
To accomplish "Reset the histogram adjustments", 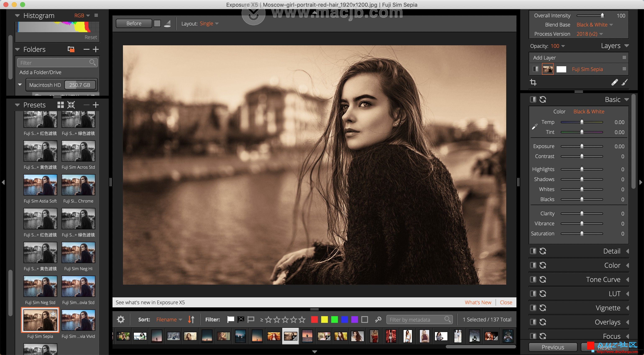I will click(91, 37).
